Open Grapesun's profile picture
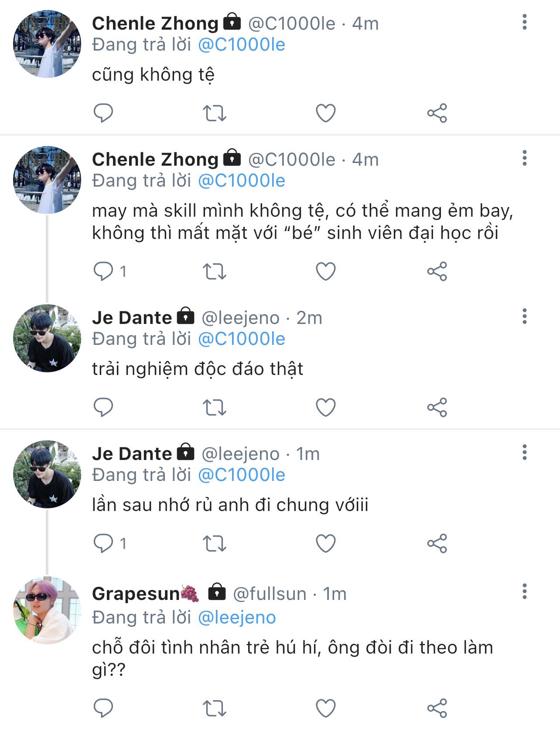The width and height of the screenshot is (560, 729). click(x=47, y=610)
